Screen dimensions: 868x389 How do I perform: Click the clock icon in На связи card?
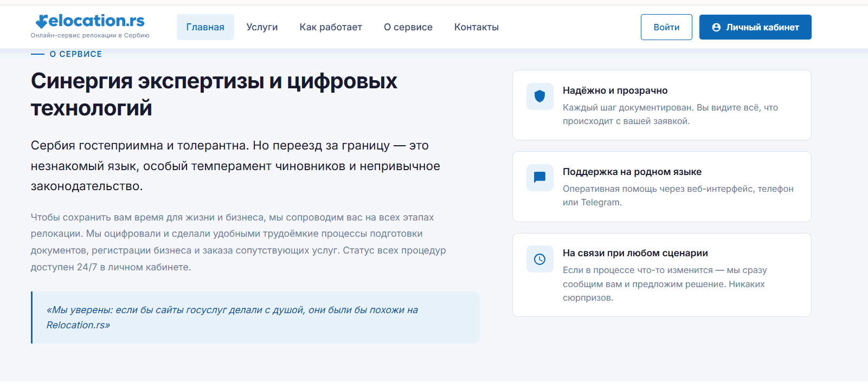click(x=539, y=259)
